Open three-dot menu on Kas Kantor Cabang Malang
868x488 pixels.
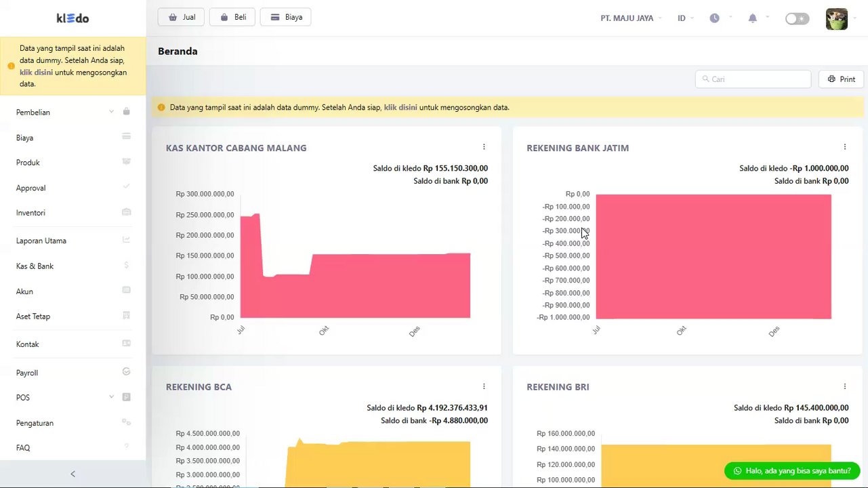point(484,147)
